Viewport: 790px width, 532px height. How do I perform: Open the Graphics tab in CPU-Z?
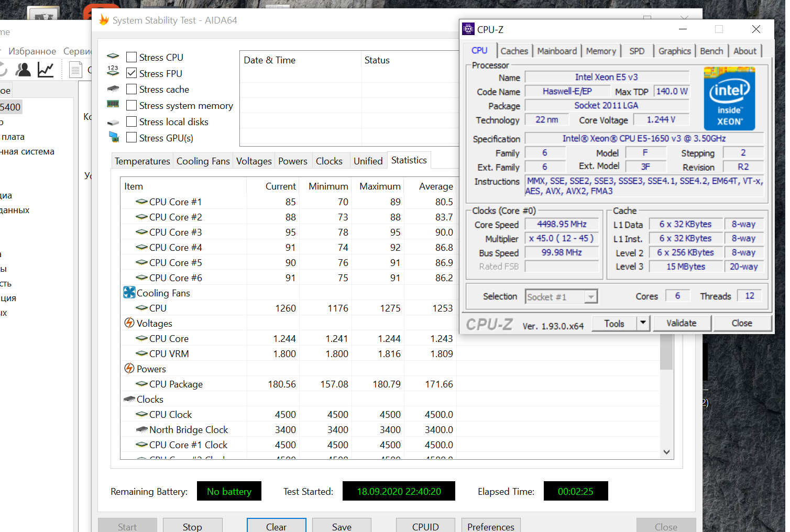pyautogui.click(x=675, y=51)
